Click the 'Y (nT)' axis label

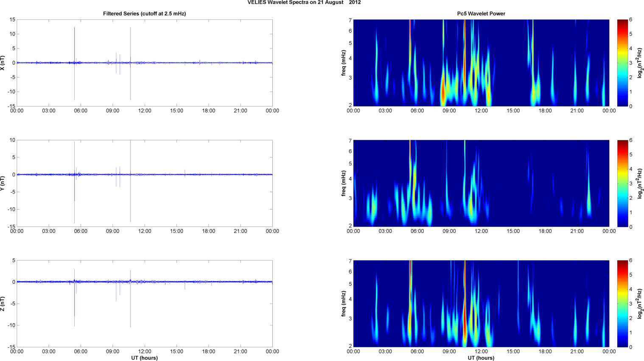coord(3,183)
